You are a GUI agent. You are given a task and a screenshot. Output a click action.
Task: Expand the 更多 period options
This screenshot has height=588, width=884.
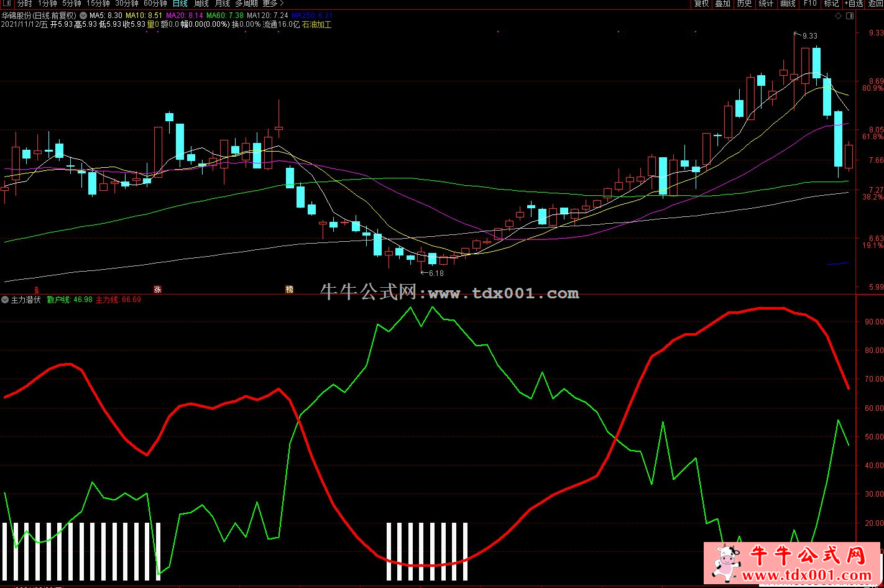272,4
